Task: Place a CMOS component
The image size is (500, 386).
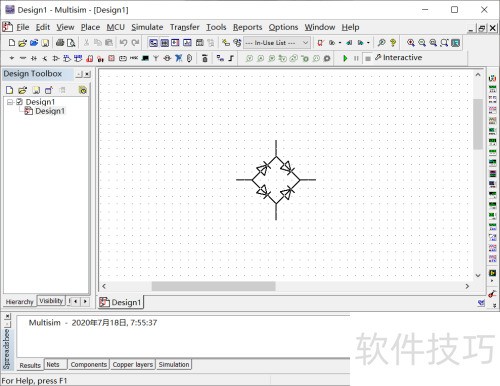Action: coord(78,58)
